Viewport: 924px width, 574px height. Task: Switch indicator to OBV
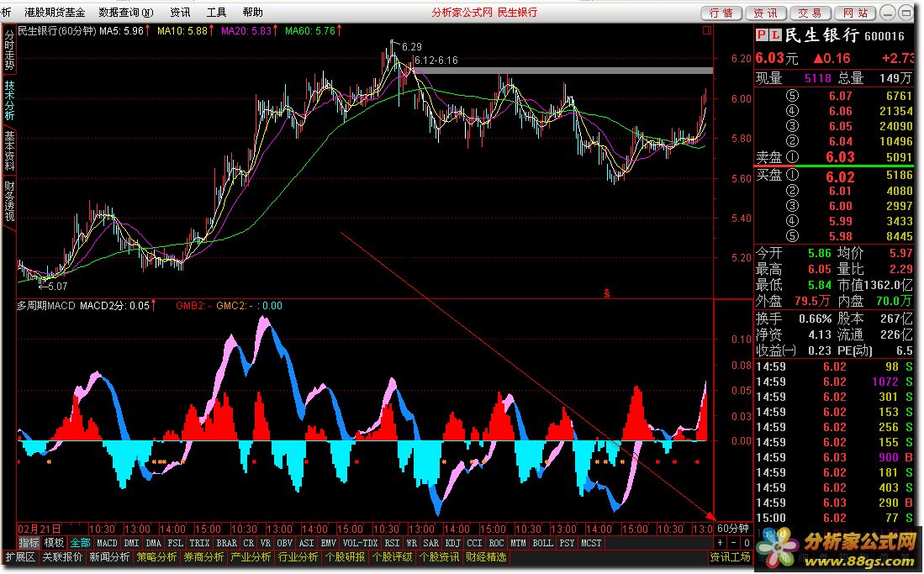click(285, 543)
